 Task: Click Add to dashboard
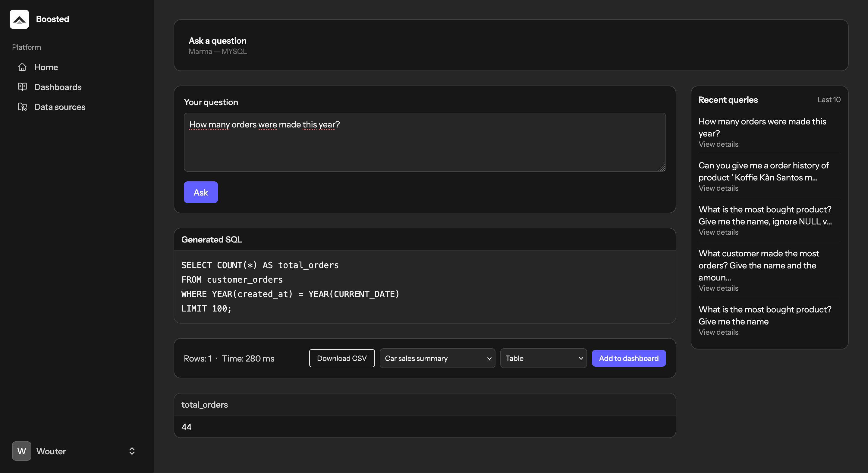coord(628,358)
